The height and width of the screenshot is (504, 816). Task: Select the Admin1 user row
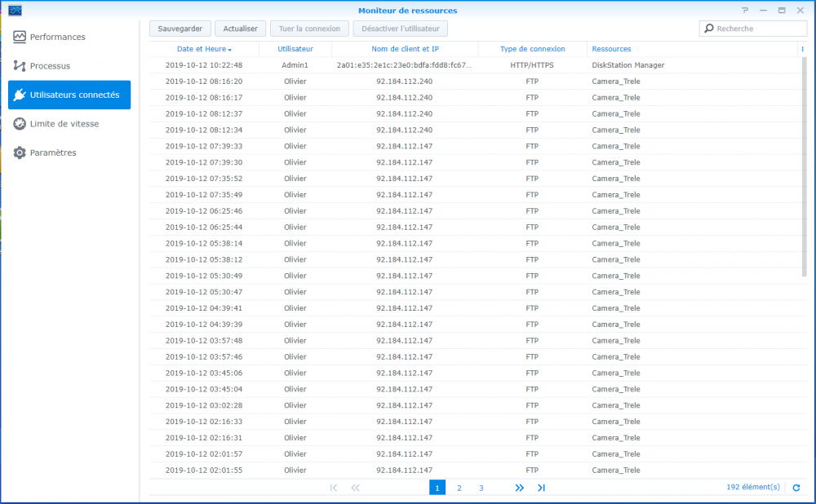click(475, 65)
